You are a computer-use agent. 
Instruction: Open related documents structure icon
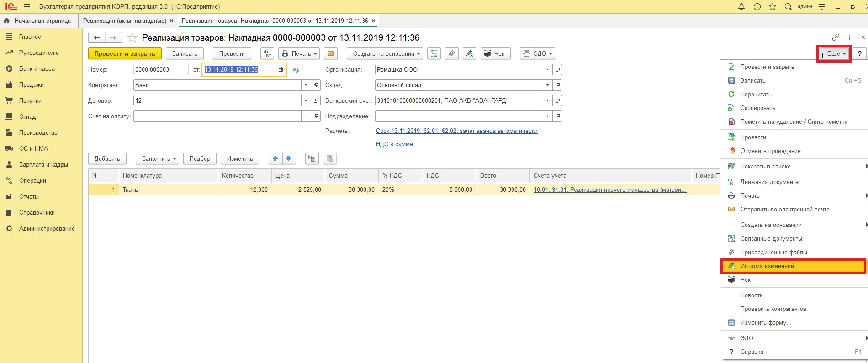click(434, 53)
